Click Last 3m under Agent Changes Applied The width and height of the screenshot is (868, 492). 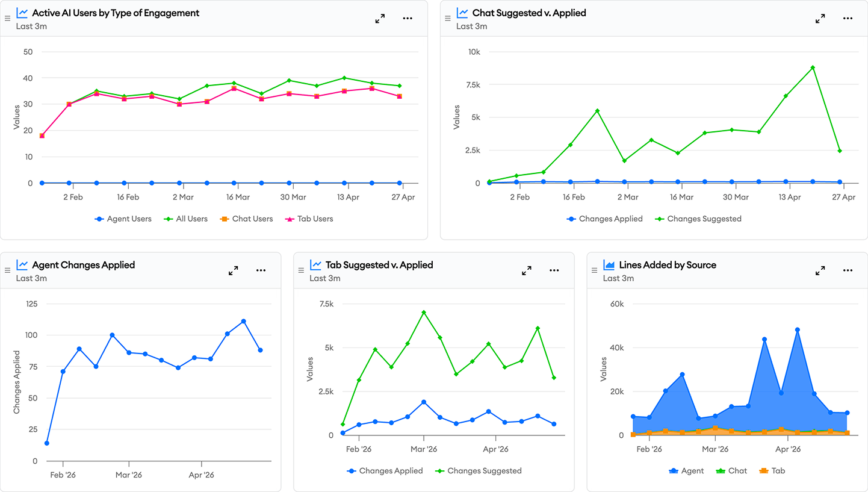32,278
